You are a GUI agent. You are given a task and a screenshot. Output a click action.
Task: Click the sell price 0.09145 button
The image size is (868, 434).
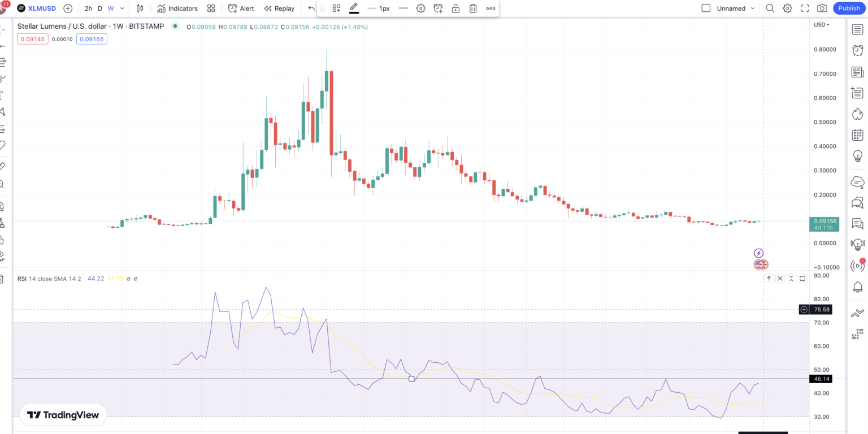click(x=33, y=39)
